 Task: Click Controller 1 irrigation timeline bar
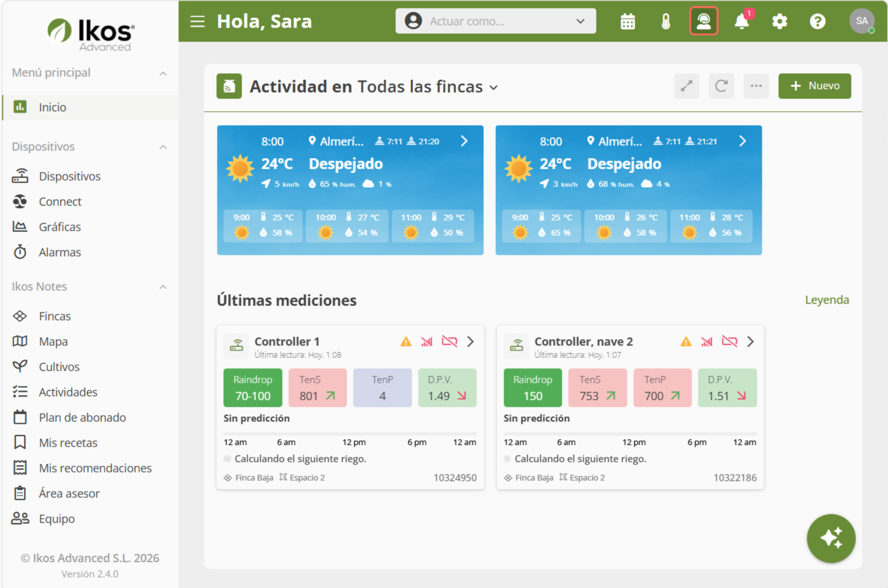tap(350, 434)
